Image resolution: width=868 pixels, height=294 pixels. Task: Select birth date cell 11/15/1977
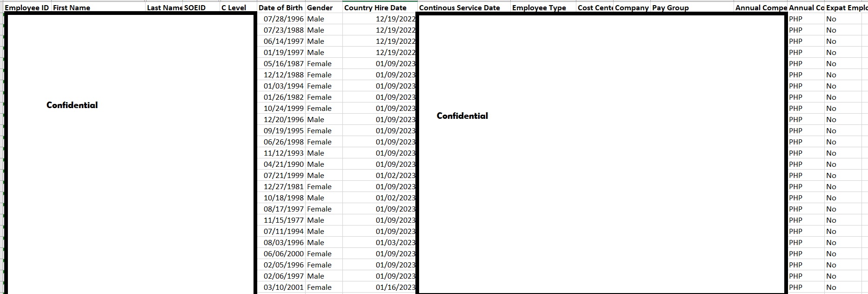click(x=283, y=220)
